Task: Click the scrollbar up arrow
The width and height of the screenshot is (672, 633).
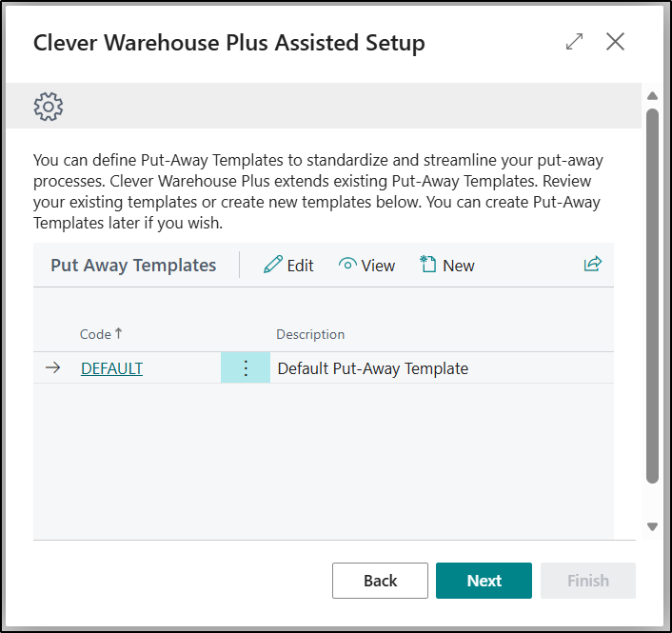Action: [652, 96]
